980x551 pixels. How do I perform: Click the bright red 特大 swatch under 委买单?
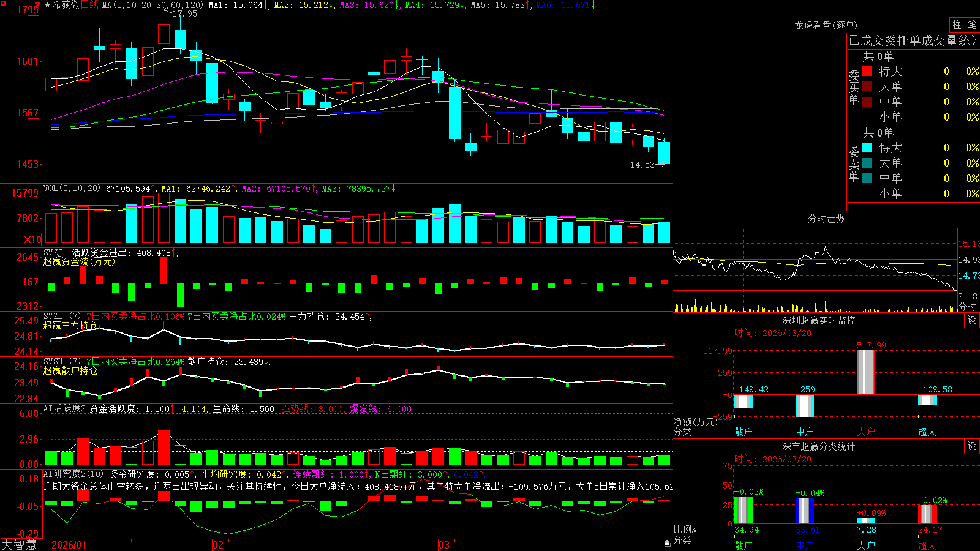867,71
